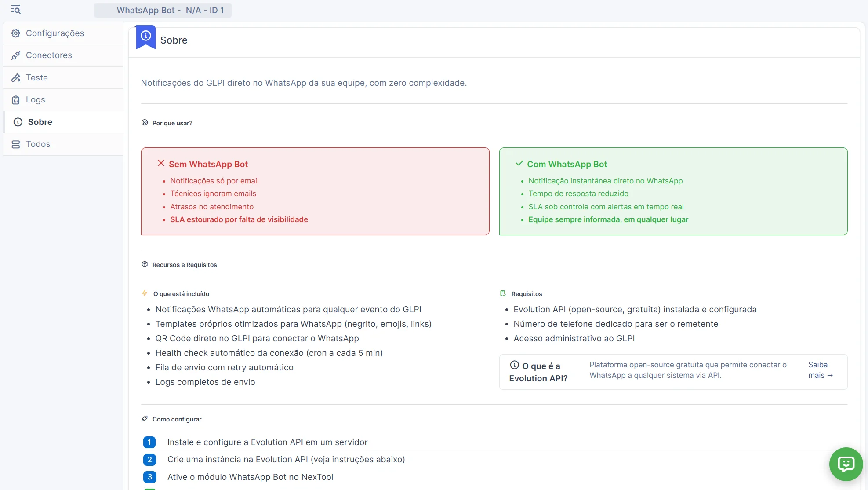Viewport: 868px width, 490px height.
Task: Click 'QR Code direto no GLPI' list item
Action: pos(257,339)
